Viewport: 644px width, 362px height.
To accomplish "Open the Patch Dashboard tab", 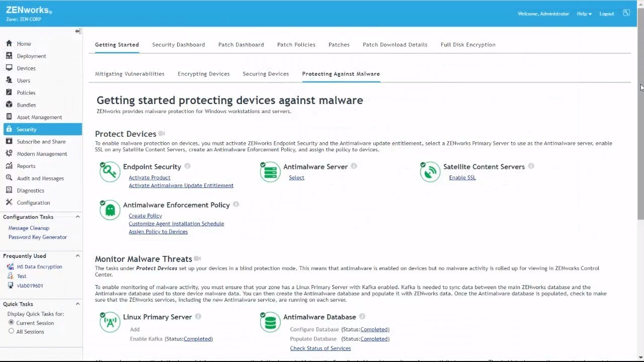I will [x=241, y=45].
